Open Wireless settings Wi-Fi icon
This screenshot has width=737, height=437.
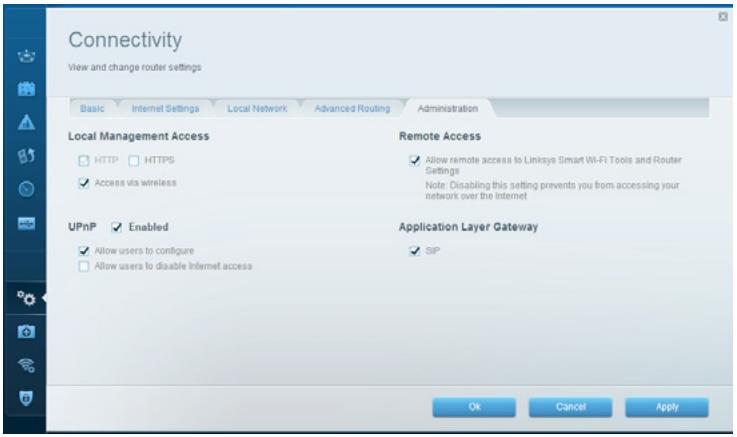(26, 365)
